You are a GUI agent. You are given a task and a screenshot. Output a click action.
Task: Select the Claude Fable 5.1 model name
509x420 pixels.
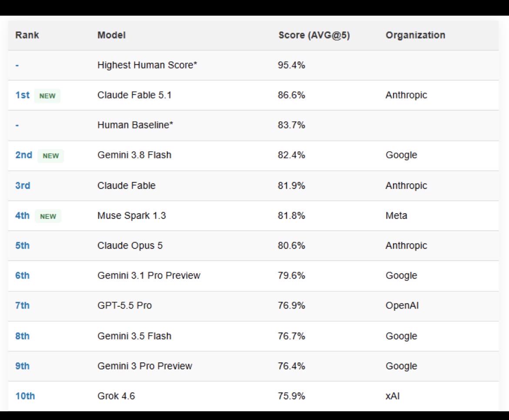(x=134, y=95)
